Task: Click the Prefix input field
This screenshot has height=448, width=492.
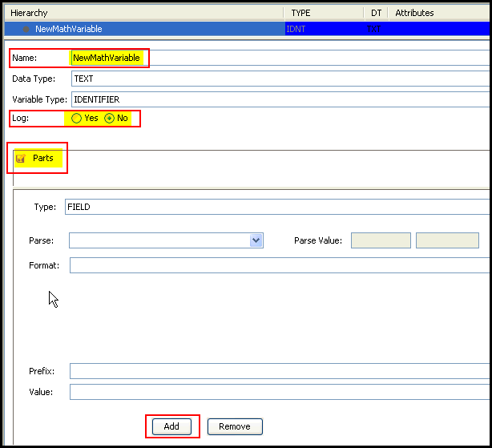Action: [280, 371]
